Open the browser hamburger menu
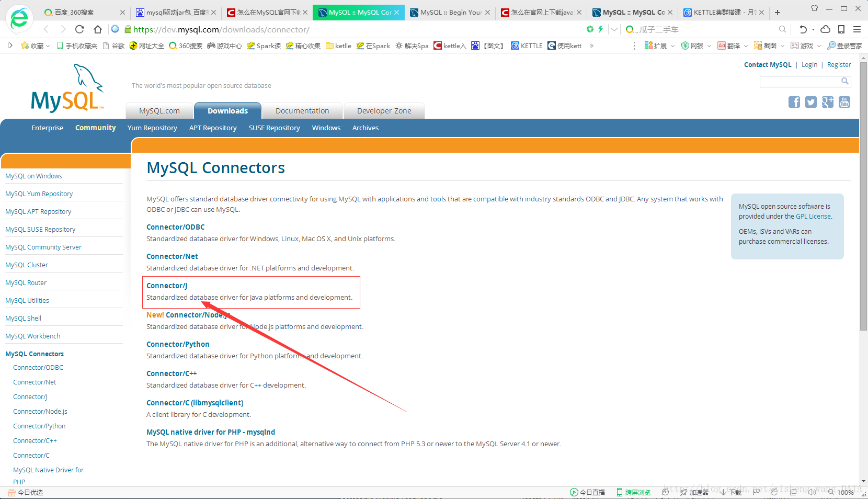The image size is (868, 499). 857,29
